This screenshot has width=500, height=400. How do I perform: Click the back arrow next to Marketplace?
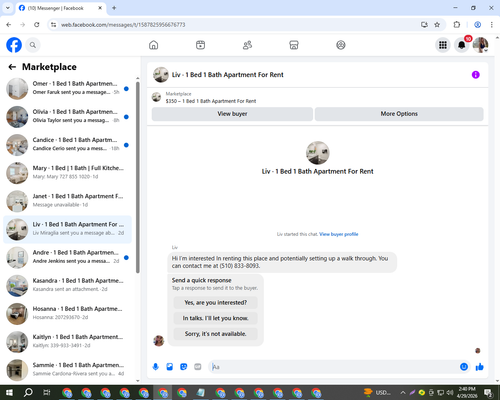point(12,67)
